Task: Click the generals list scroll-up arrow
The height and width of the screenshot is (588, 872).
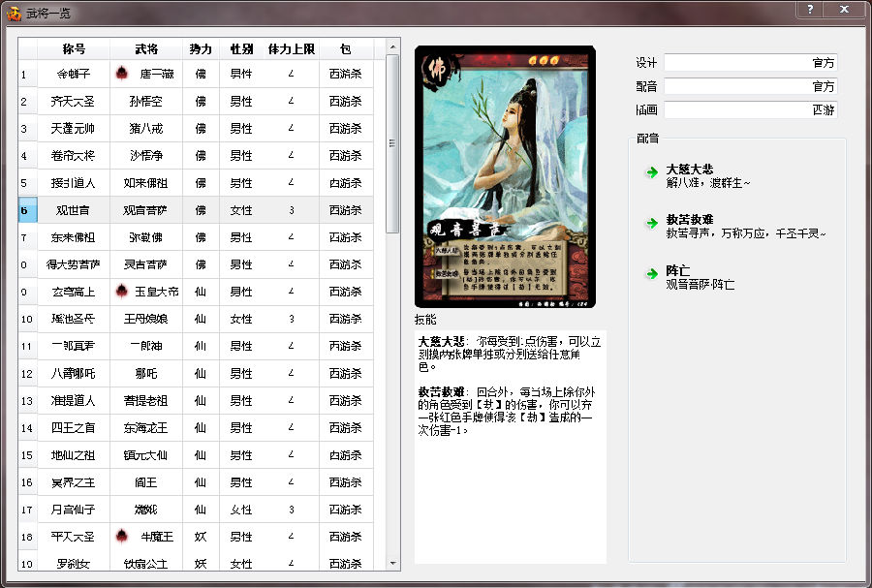Action: [x=392, y=46]
